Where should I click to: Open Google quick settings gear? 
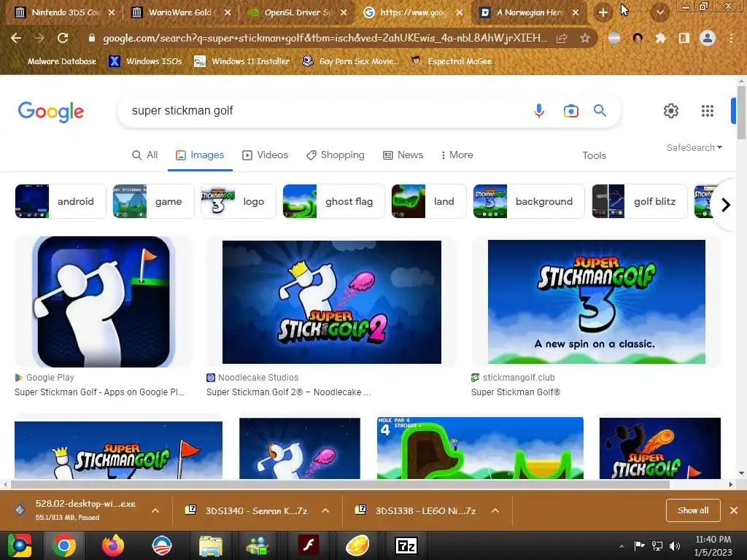click(671, 111)
